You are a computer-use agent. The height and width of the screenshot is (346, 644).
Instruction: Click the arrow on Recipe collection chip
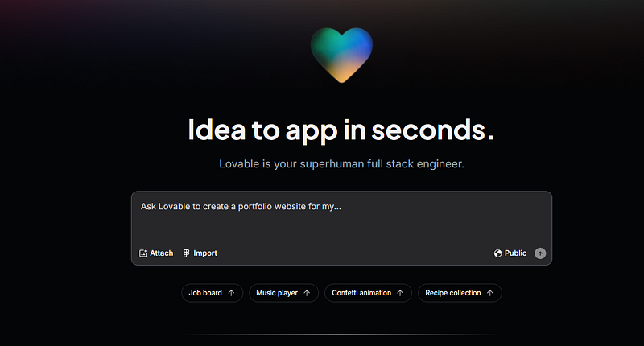[489, 293]
